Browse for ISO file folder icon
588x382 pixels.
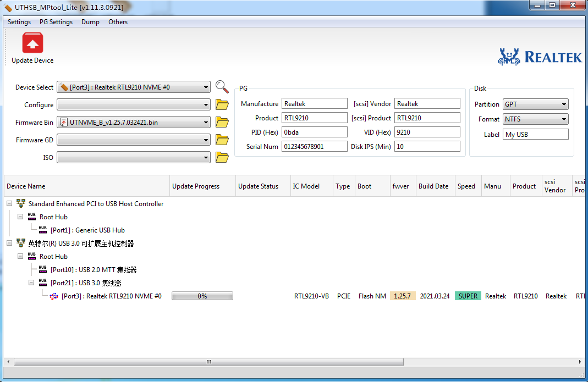click(x=222, y=157)
